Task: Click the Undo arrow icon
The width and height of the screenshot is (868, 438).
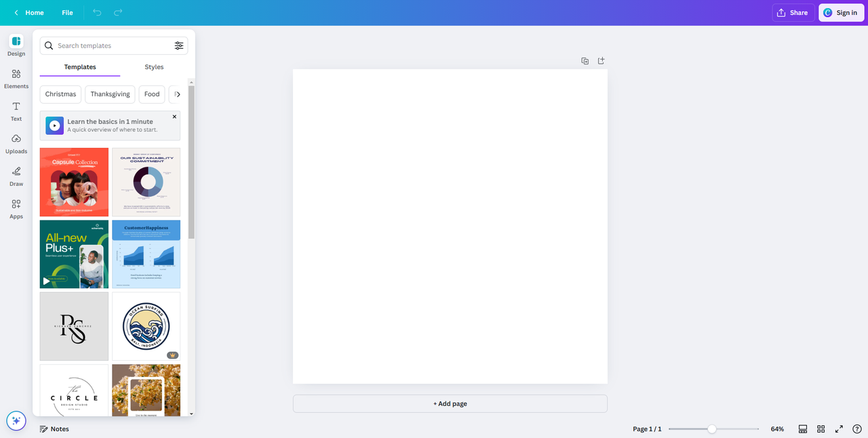Action: click(x=97, y=13)
